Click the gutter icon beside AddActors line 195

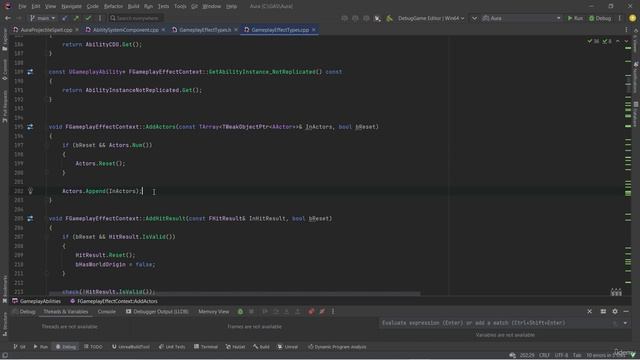click(30, 127)
